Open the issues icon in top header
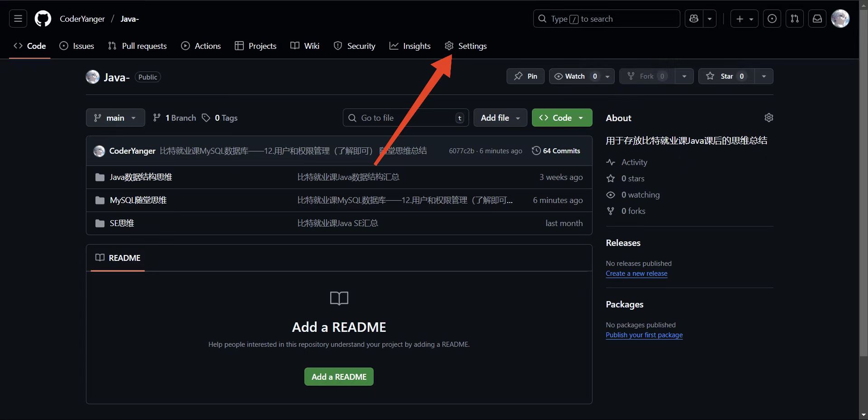This screenshot has height=420, width=868. coord(772,19)
